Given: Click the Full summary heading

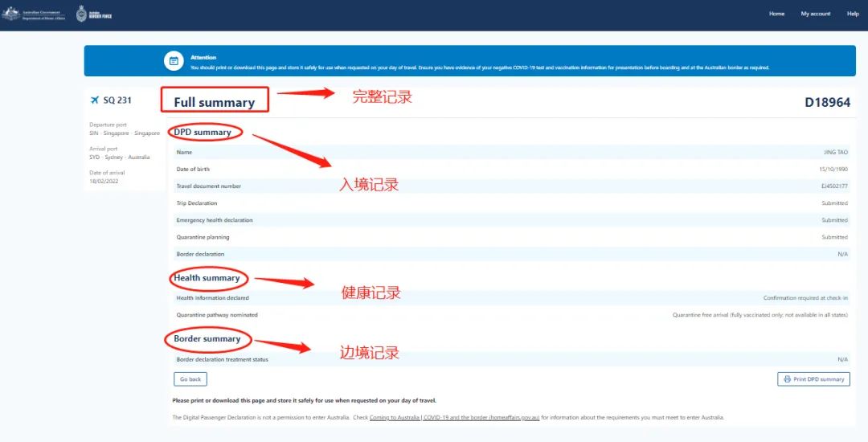Looking at the screenshot, I should (x=214, y=102).
